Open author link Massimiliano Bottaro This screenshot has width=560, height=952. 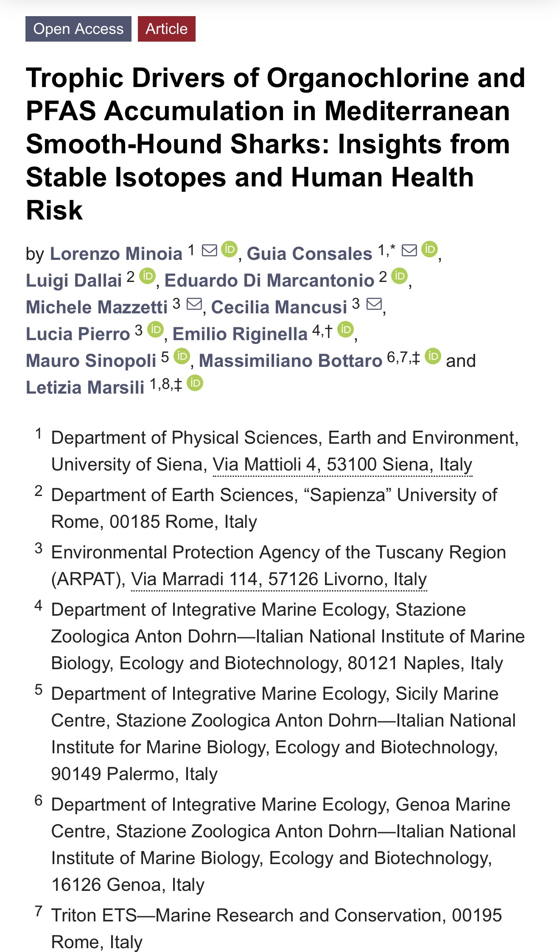click(x=291, y=361)
